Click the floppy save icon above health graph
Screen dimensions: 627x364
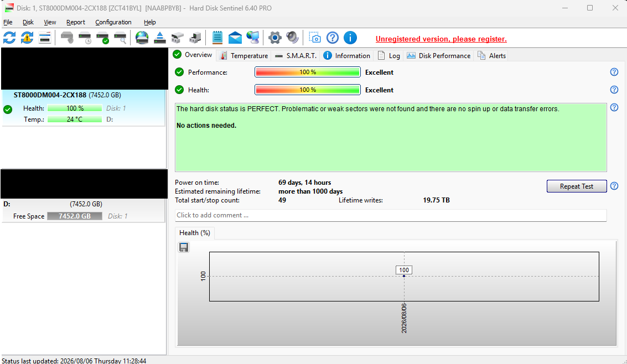tap(184, 248)
